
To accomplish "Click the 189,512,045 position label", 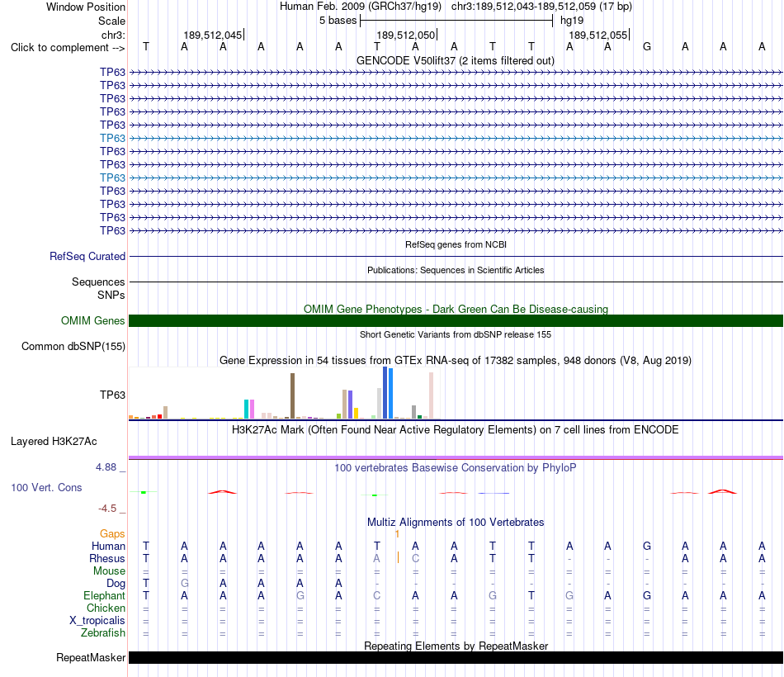I will click(x=212, y=35).
